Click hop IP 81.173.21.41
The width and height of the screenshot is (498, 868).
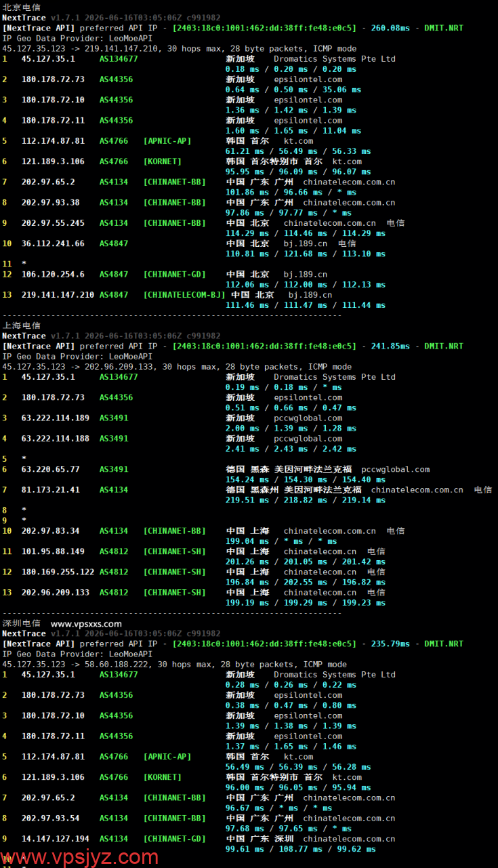point(50,489)
